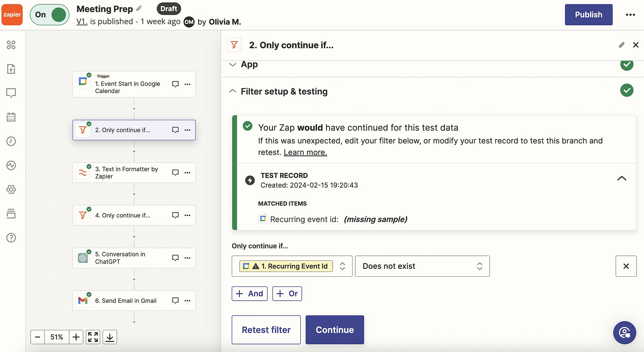
Task: Open the support chat bubble
Action: 625,333
